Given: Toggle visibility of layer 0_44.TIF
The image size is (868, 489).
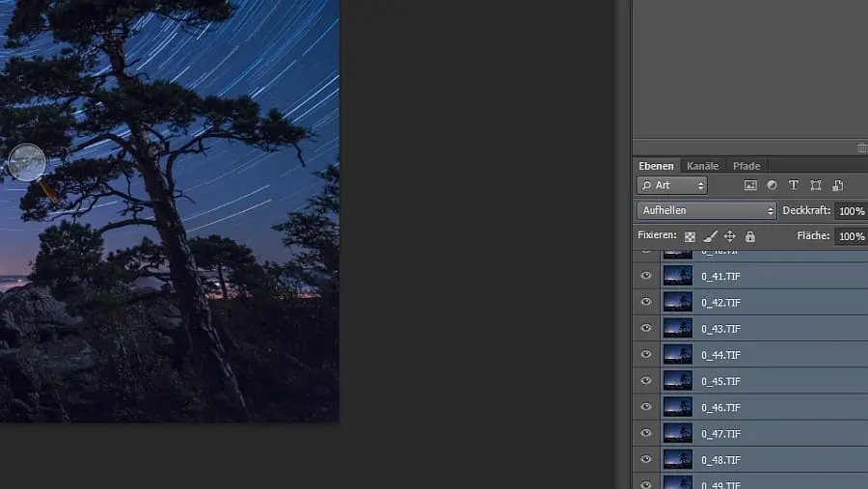Looking at the screenshot, I should coord(646,355).
